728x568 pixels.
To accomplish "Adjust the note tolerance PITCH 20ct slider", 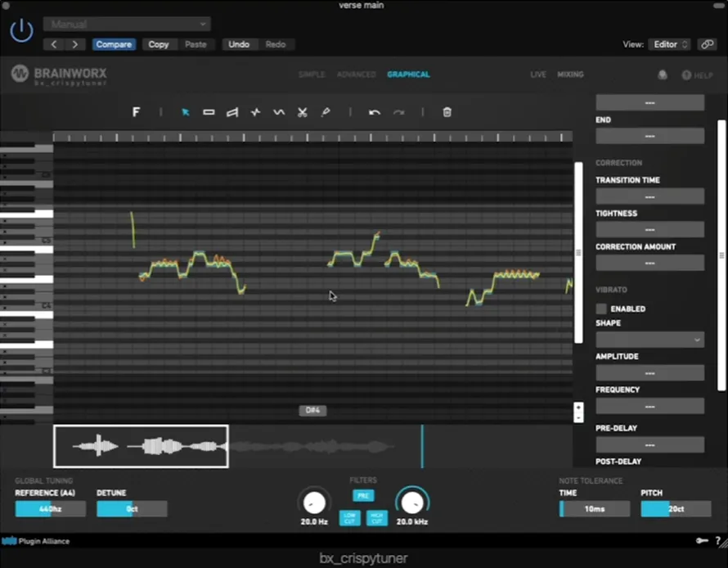I will pos(676,508).
